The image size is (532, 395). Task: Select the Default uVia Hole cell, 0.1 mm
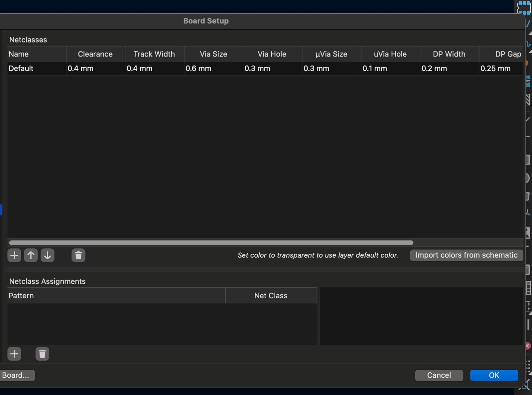click(x=390, y=68)
